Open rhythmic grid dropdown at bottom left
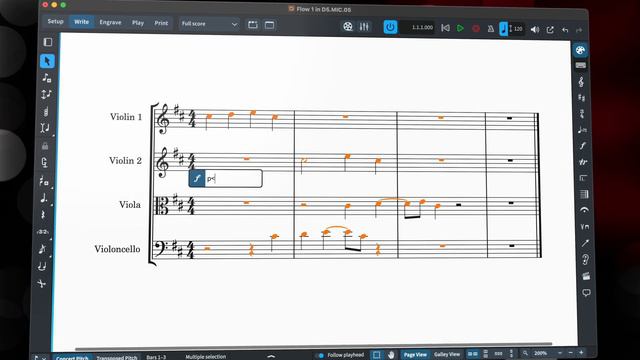The height and width of the screenshot is (360, 640). click(x=40, y=358)
